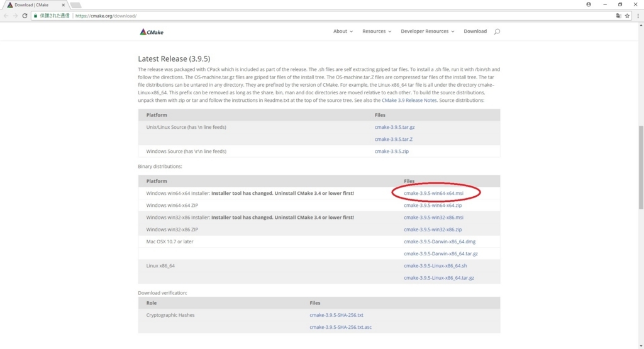Bookmark this page with the star icon

627,16
